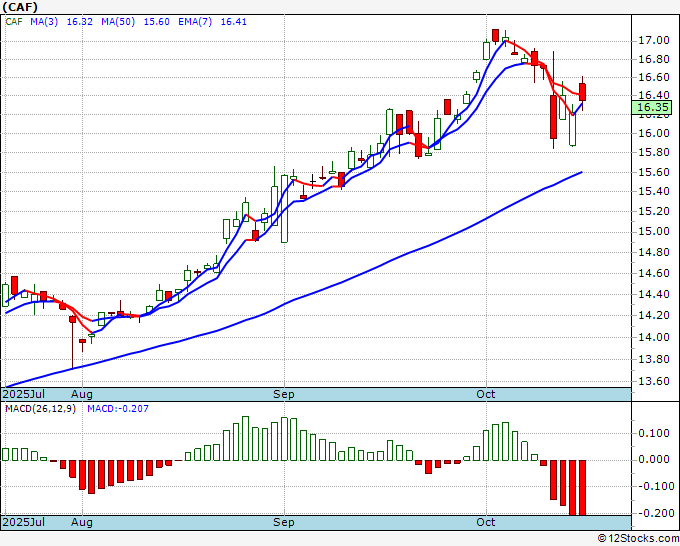Click the EMA(7) value 16.41
The height and width of the screenshot is (546, 680).
(x=234, y=22)
